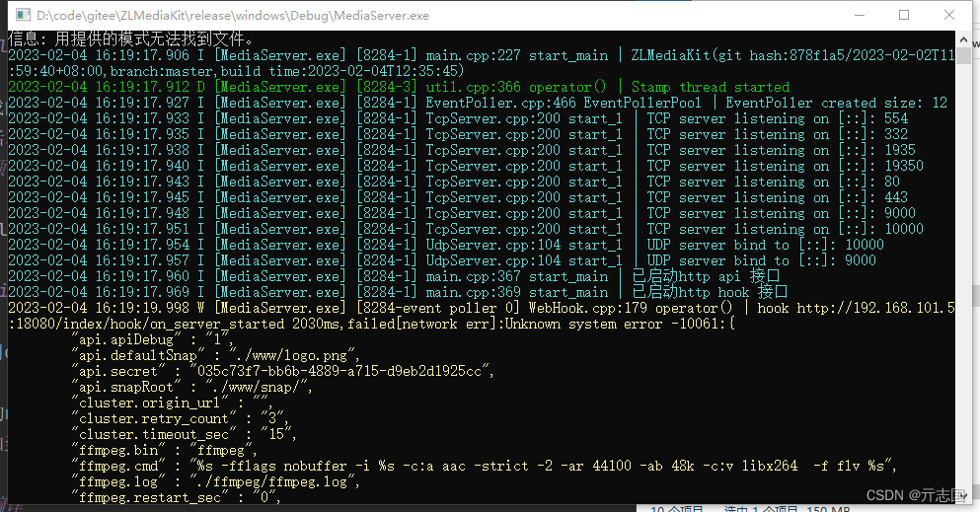Click the 'ffmpeg.bin' config key

[x=118, y=450]
